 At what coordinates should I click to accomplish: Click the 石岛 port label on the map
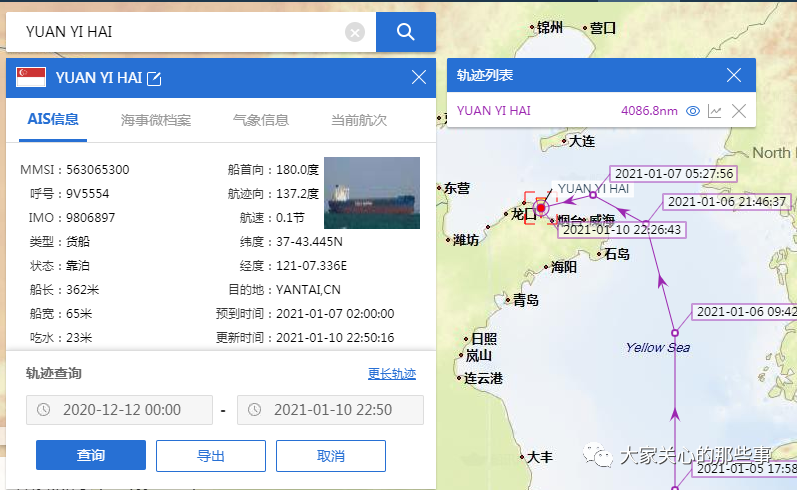(617, 254)
